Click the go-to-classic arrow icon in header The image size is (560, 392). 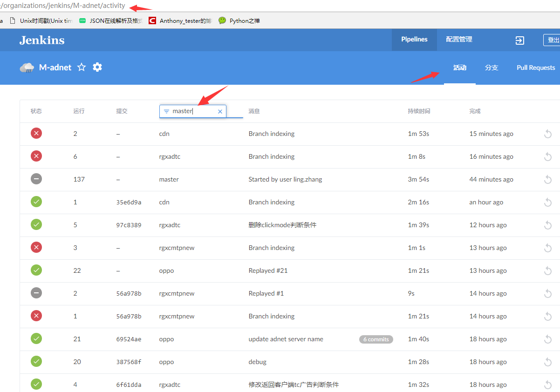click(519, 41)
